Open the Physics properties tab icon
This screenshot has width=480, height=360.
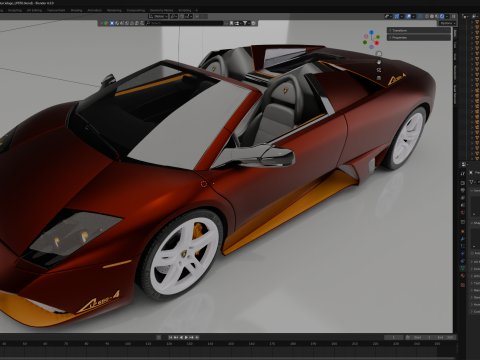pyautogui.click(x=463, y=253)
